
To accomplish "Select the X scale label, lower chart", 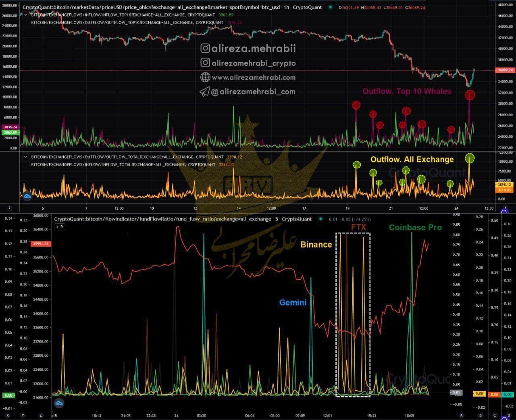I will pyautogui.click(x=8, y=415).
